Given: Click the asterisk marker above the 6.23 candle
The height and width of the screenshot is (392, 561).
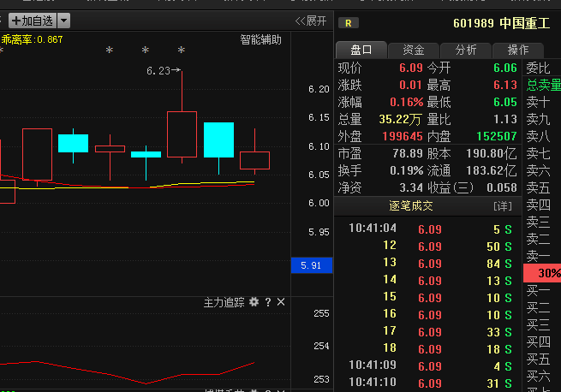Looking at the screenshot, I should pyautogui.click(x=182, y=50).
